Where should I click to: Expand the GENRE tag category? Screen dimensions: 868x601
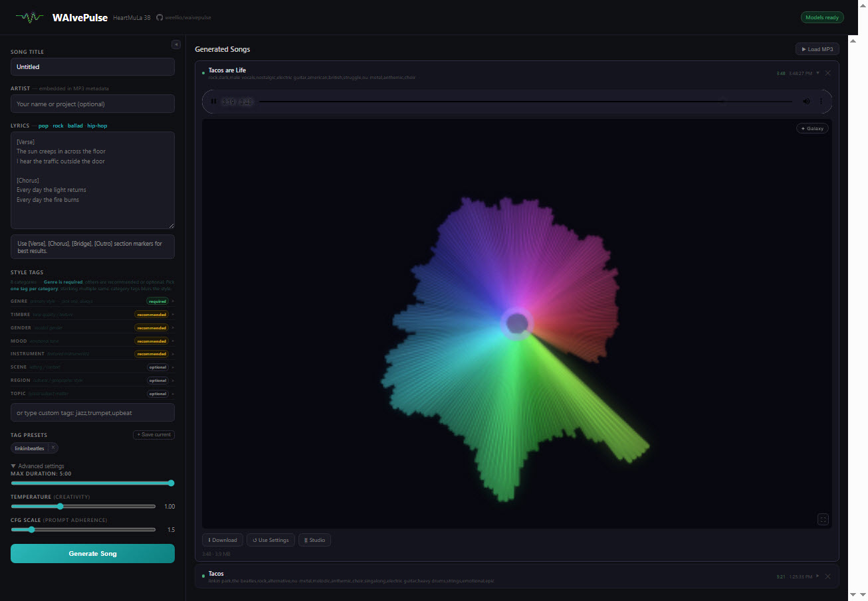92,301
